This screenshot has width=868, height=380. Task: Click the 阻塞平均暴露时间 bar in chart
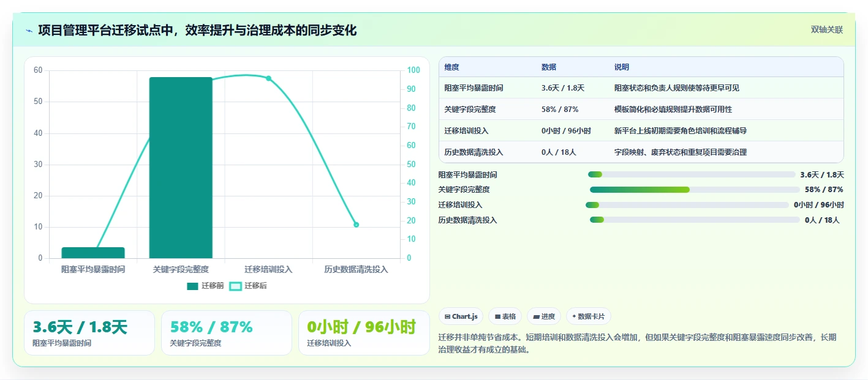click(x=93, y=253)
